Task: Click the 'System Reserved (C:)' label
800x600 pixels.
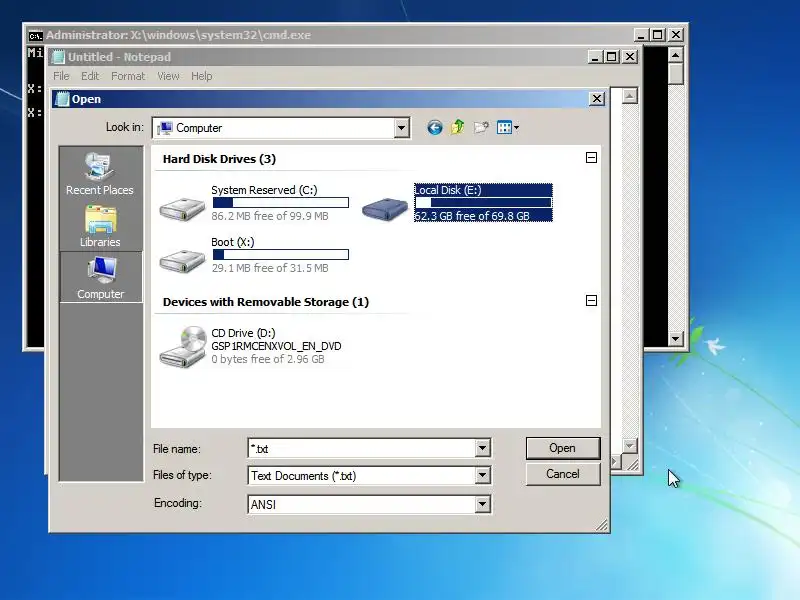Action: (264, 190)
